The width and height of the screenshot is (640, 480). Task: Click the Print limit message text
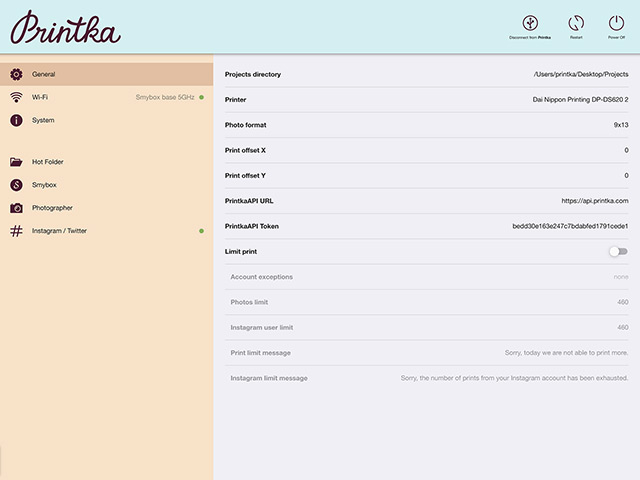566,353
